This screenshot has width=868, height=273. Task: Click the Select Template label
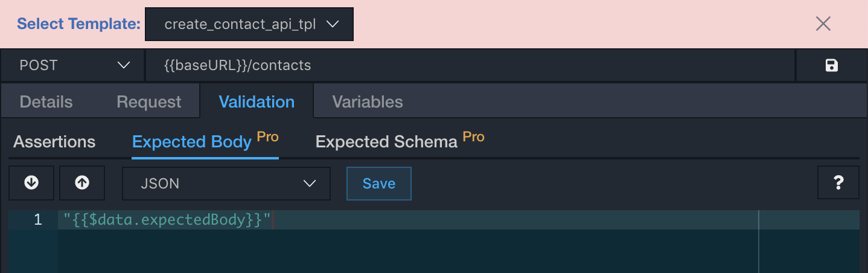pyautogui.click(x=78, y=24)
